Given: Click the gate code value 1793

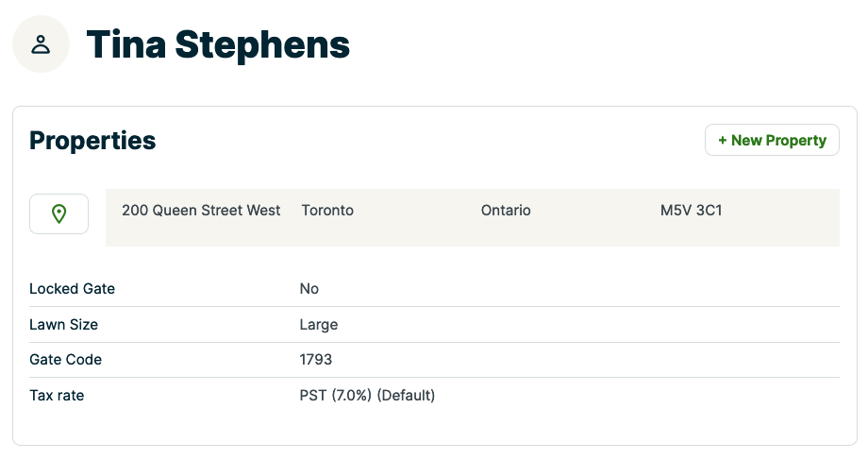Looking at the screenshot, I should pyautogui.click(x=315, y=360).
